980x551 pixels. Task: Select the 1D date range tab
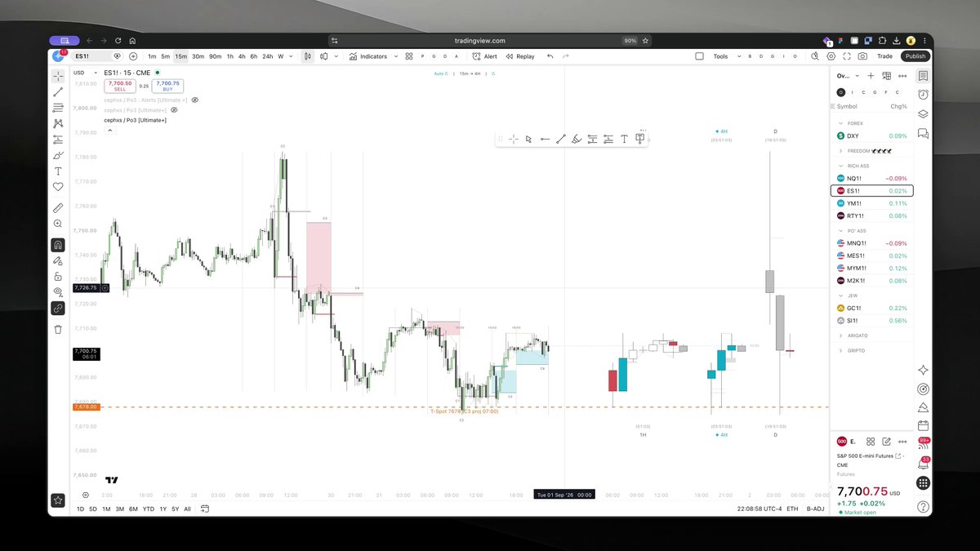[80, 509]
